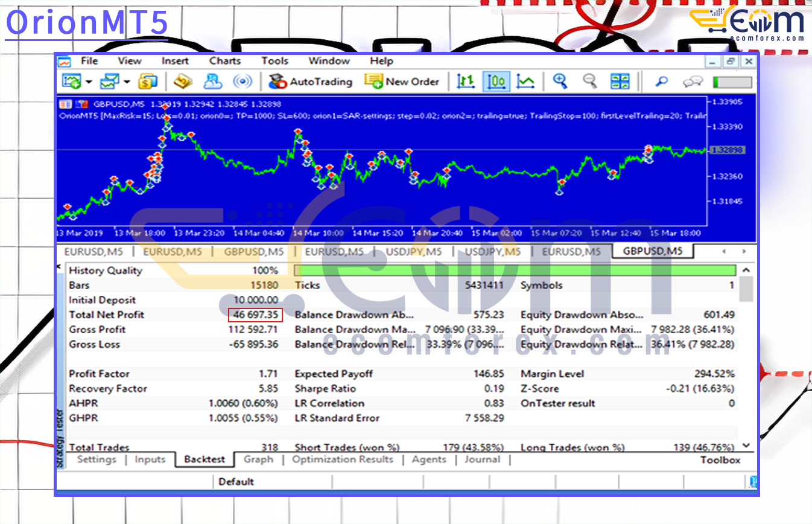This screenshot has height=524, width=812.
Task: Click the backtest report scrollbar up arrow
Action: click(747, 270)
